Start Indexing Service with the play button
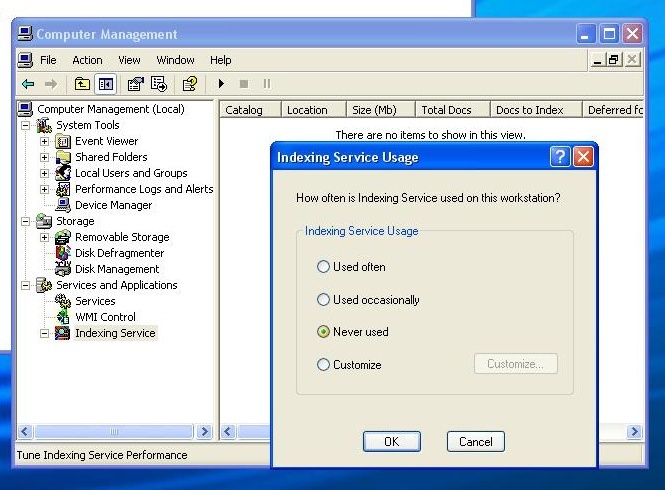Screen dimensions: 665x490 click(221, 84)
